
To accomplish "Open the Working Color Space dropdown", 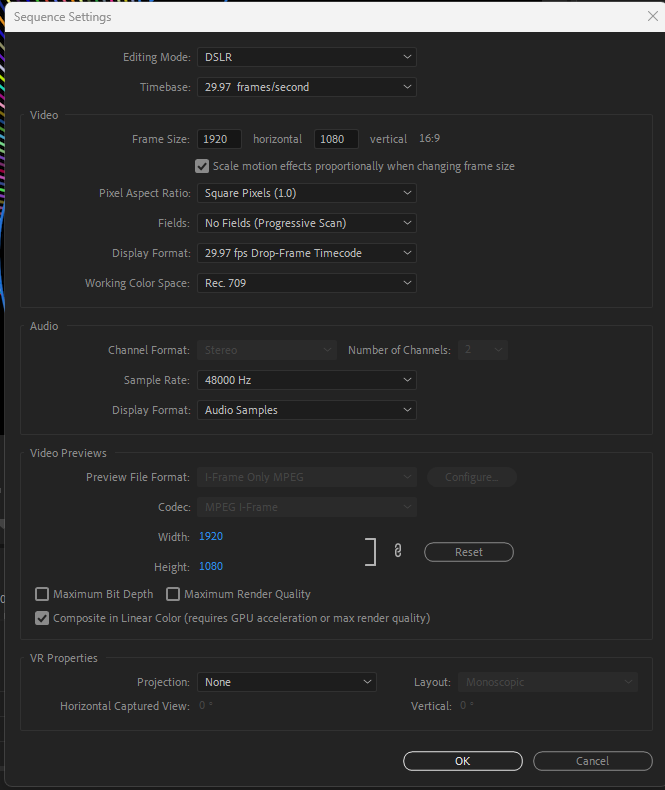I will point(306,283).
